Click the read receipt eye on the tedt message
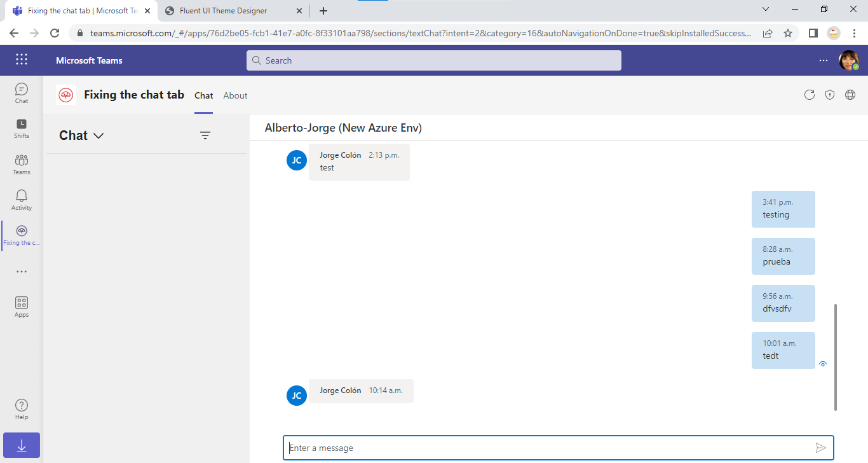This screenshot has width=868, height=463. click(x=823, y=363)
